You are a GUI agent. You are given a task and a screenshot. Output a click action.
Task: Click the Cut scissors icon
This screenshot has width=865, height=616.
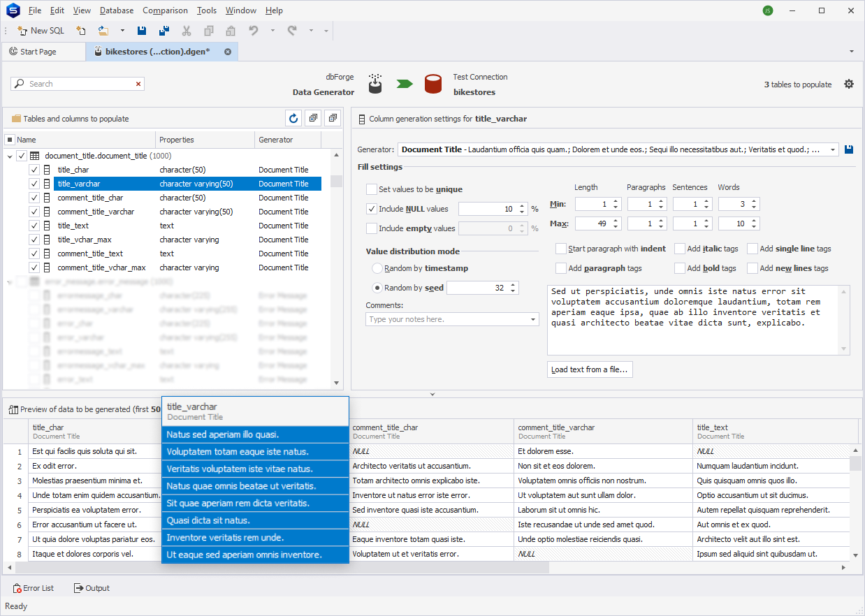click(x=187, y=31)
